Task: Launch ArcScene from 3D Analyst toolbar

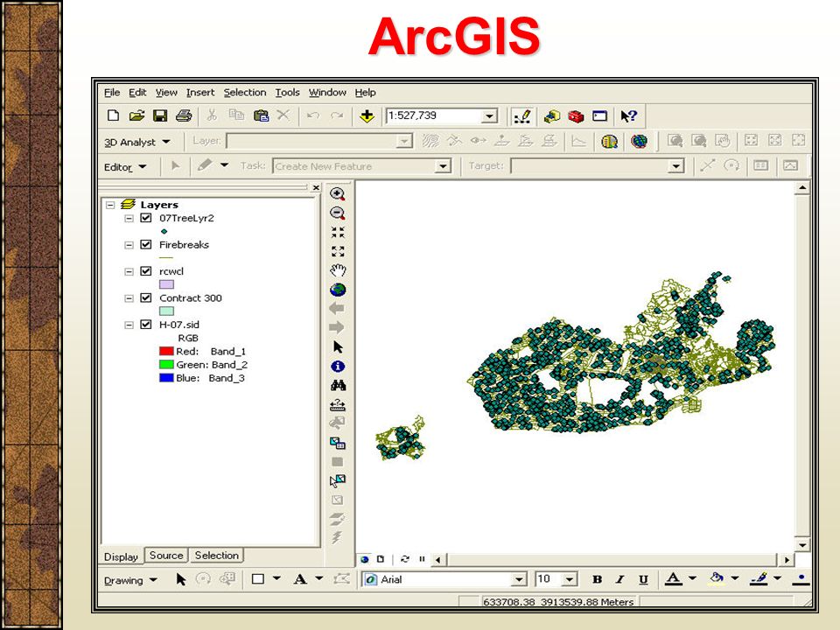Action: coord(609,142)
